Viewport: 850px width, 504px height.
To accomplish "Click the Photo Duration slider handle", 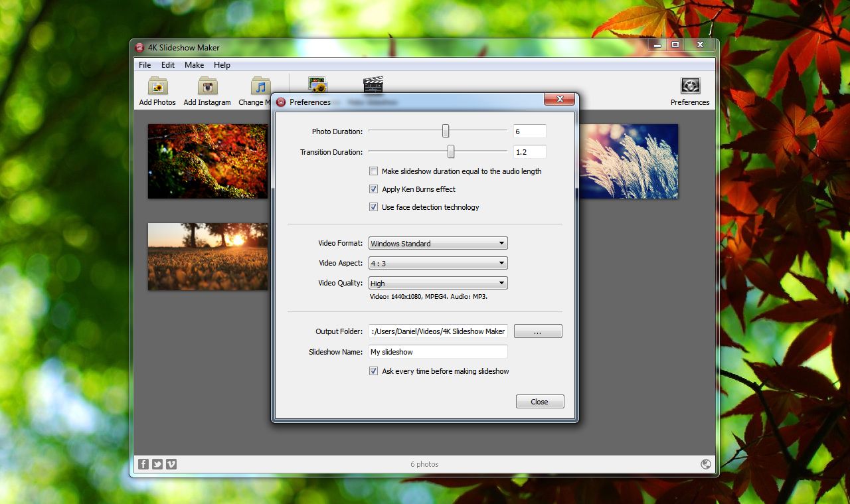I will [446, 131].
